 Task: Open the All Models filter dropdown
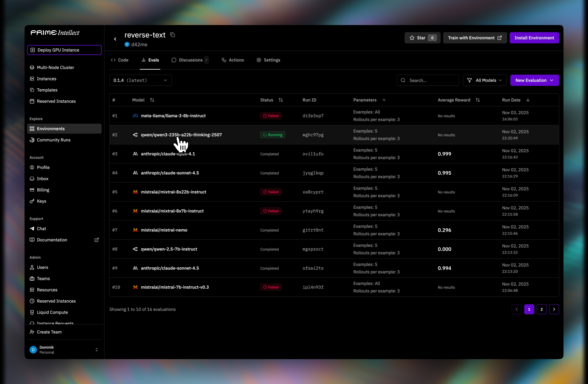(x=485, y=80)
